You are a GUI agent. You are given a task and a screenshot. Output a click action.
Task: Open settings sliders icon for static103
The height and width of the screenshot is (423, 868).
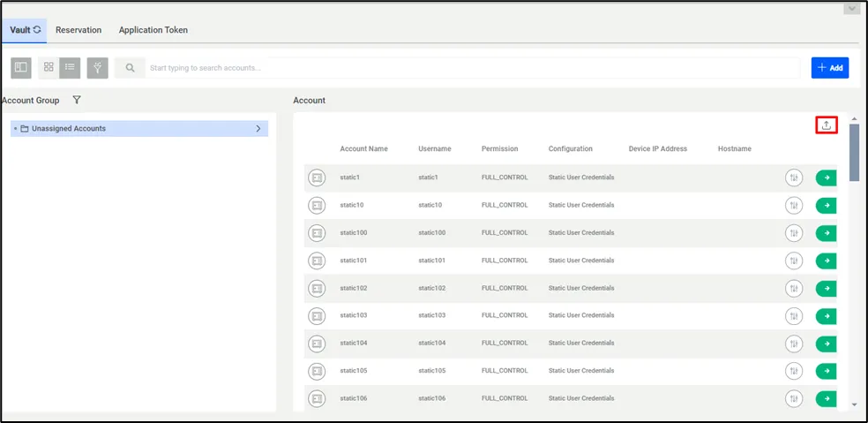pyautogui.click(x=794, y=315)
